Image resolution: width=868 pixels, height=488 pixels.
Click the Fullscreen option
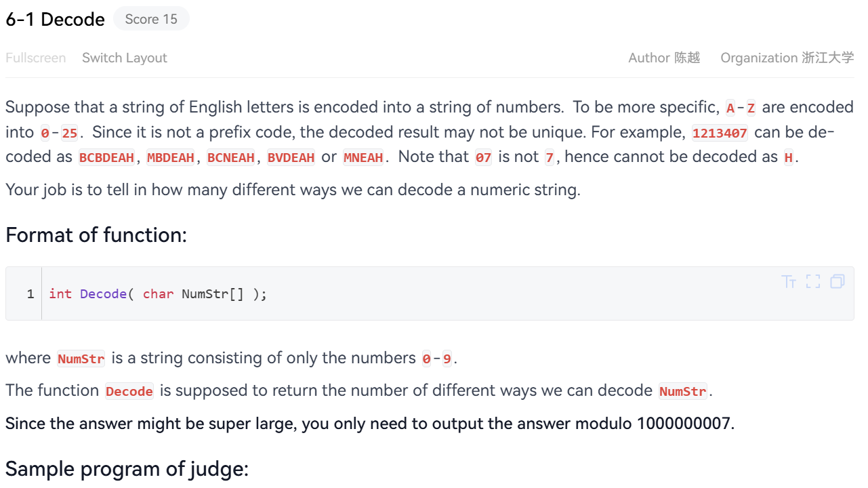36,58
